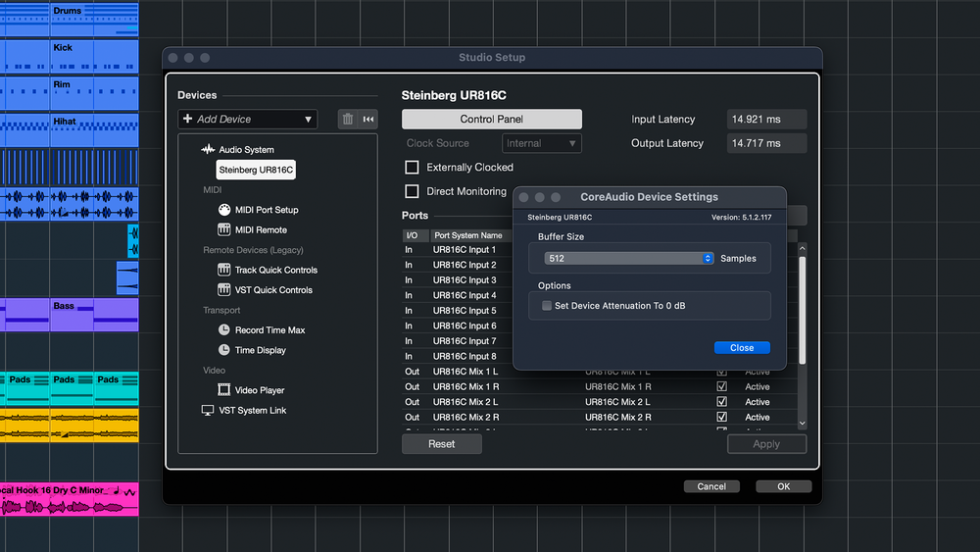Screen dimensions: 980x552
Task: Select the MIDI Remote keyboard icon
Action: [223, 229]
